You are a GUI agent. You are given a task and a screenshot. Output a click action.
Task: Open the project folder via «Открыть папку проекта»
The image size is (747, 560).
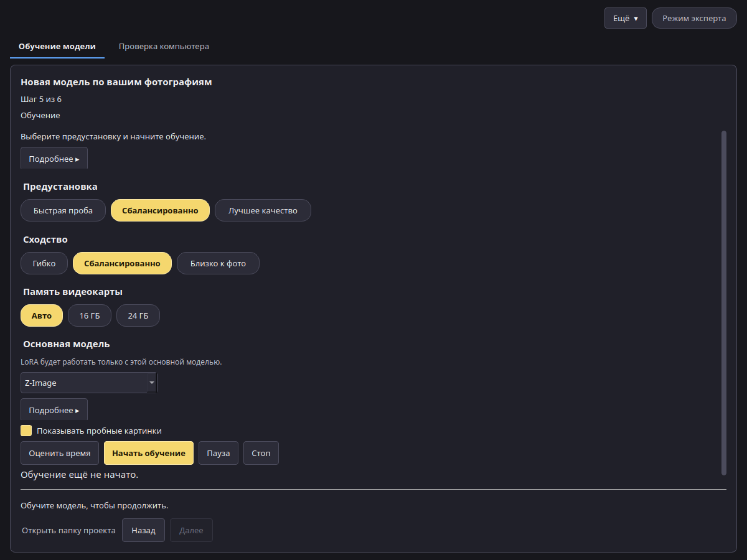68,531
